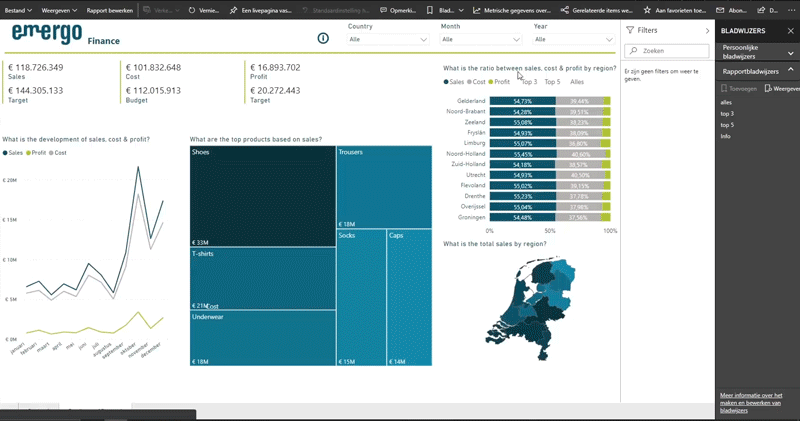Image resolution: width=800 pixels, height=421 pixels.
Task: Click the Toevoegen bookmark icon
Action: tap(726, 89)
